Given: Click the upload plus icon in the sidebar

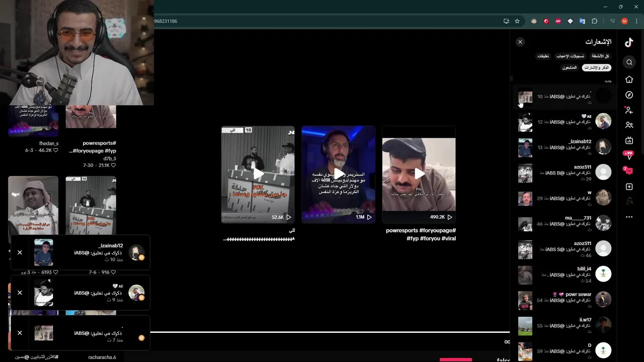Looking at the screenshot, I should [x=629, y=187].
